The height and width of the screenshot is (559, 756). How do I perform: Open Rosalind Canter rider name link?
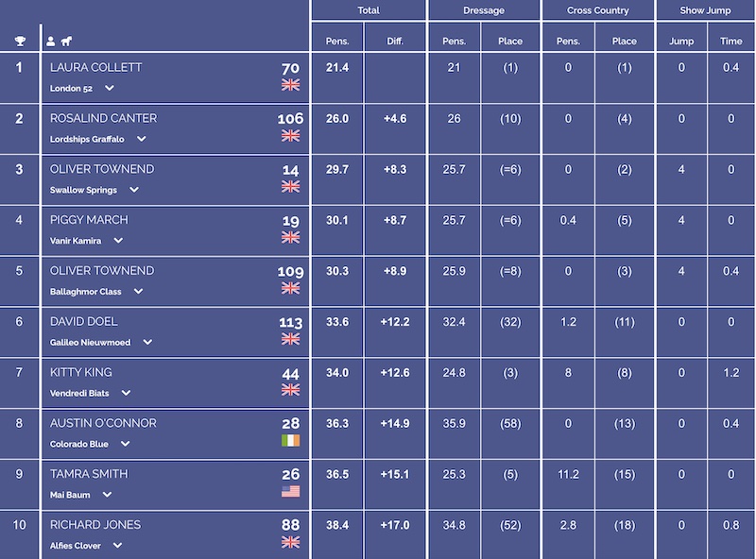[x=104, y=118]
